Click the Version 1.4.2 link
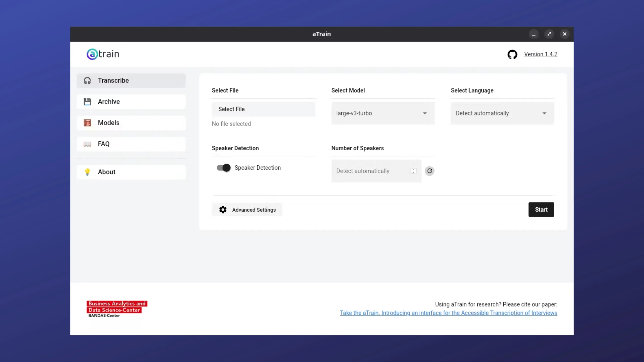The height and width of the screenshot is (362, 644). [x=540, y=54]
